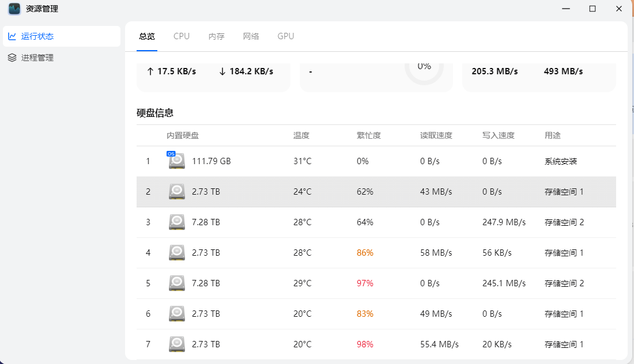Open the GPU tab
This screenshot has height=364, width=634.
[285, 36]
